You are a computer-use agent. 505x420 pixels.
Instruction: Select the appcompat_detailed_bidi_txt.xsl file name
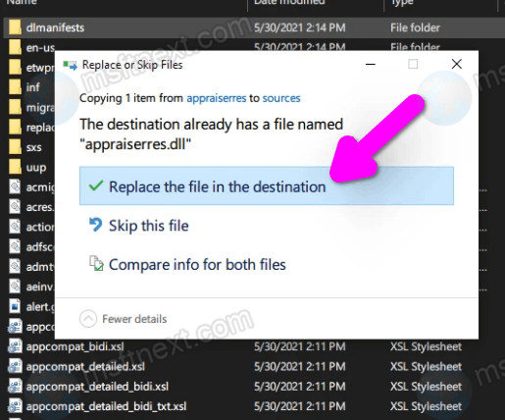(x=106, y=406)
